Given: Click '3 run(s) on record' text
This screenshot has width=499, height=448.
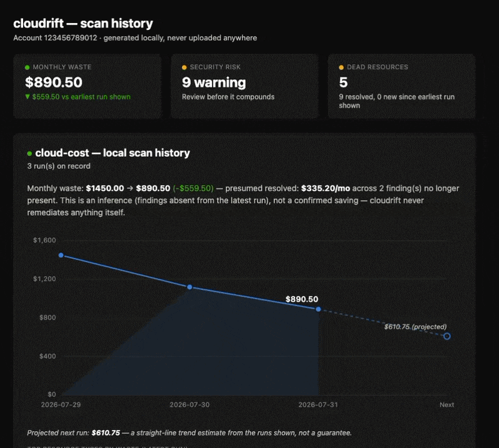Looking at the screenshot, I should point(59,166).
